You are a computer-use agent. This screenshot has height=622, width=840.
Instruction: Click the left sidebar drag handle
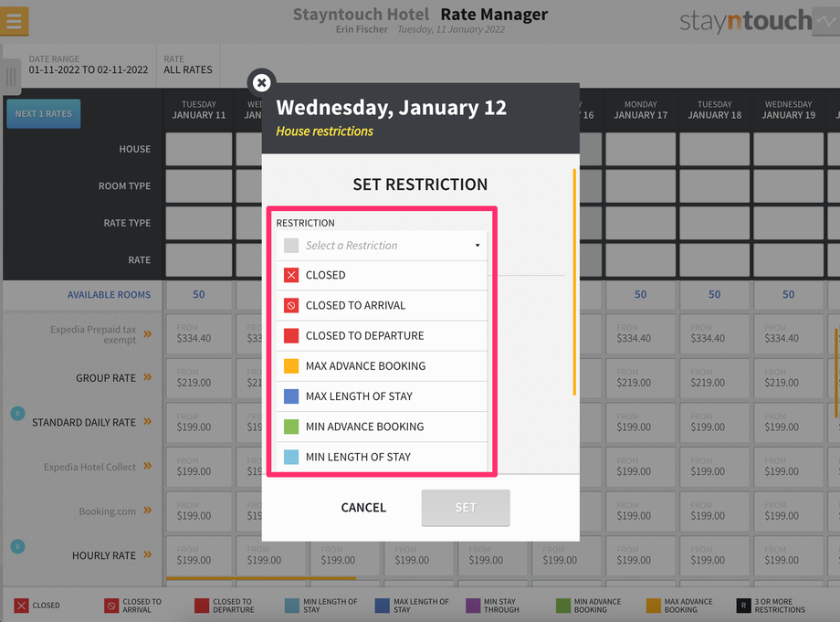pyautogui.click(x=11, y=77)
